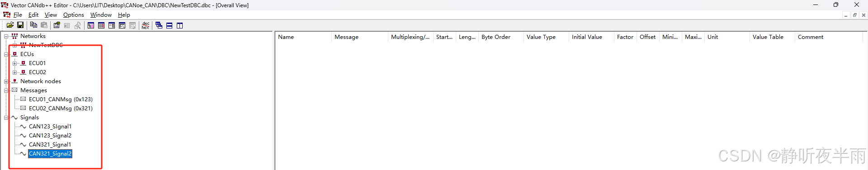
Task: Open the File menu
Action: pos(18,15)
